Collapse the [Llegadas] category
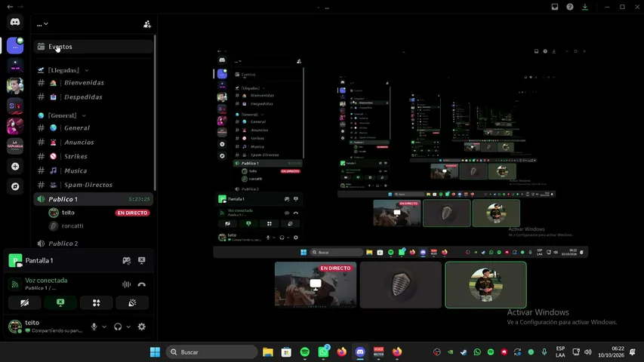This screenshot has height=362, width=644. click(63, 70)
